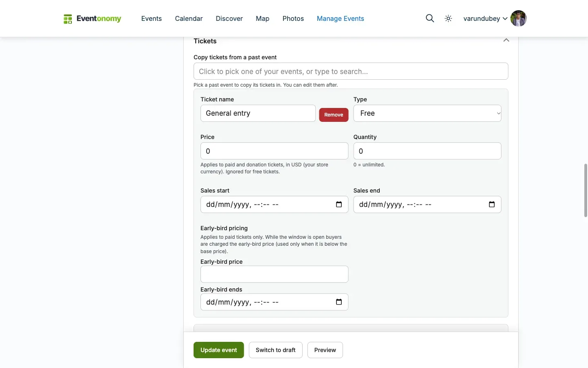Click the page vertical scrollbar thumb
Image resolution: width=588 pixels, height=368 pixels.
[586, 190]
